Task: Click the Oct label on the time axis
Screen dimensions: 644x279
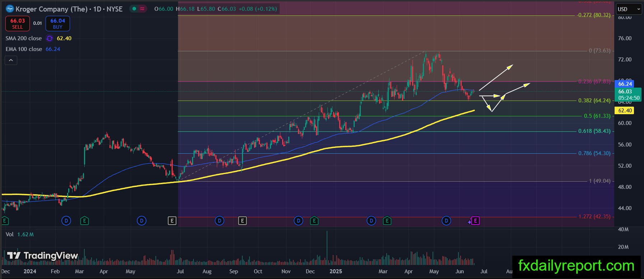Action: 258,271
